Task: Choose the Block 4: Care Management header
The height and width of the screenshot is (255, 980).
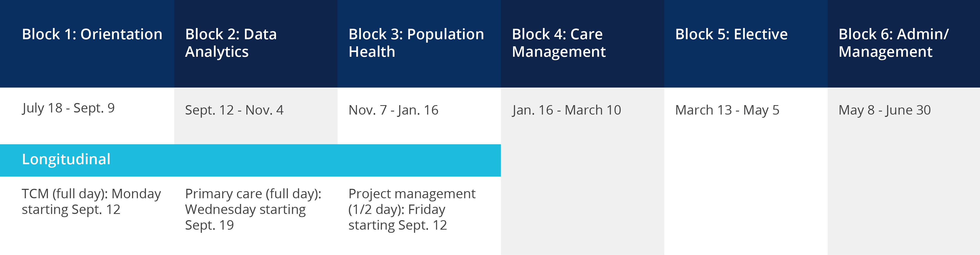Action: coord(558,43)
